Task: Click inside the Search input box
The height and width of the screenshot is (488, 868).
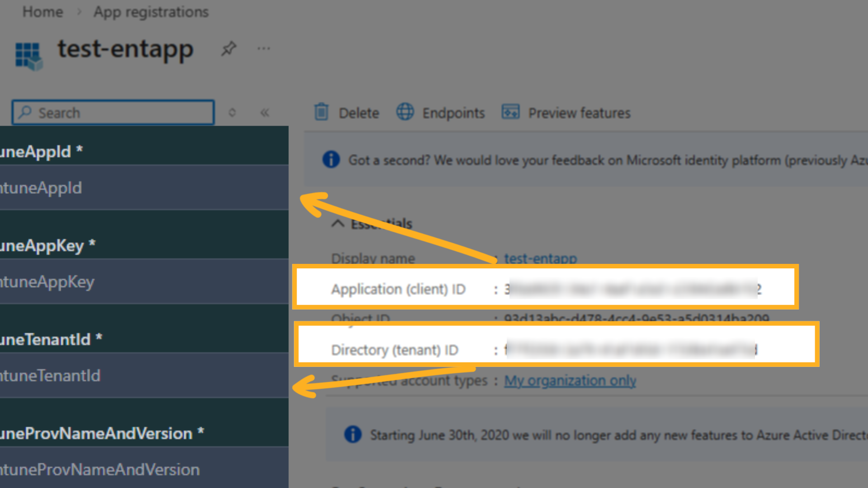Action: (x=113, y=113)
